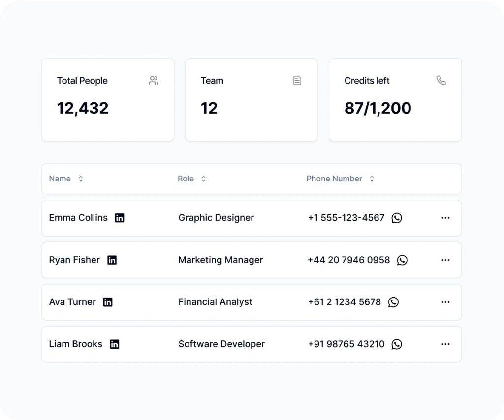This screenshot has height=420, width=504.
Task: Sort table by Name column arrows
Action: [81, 179]
